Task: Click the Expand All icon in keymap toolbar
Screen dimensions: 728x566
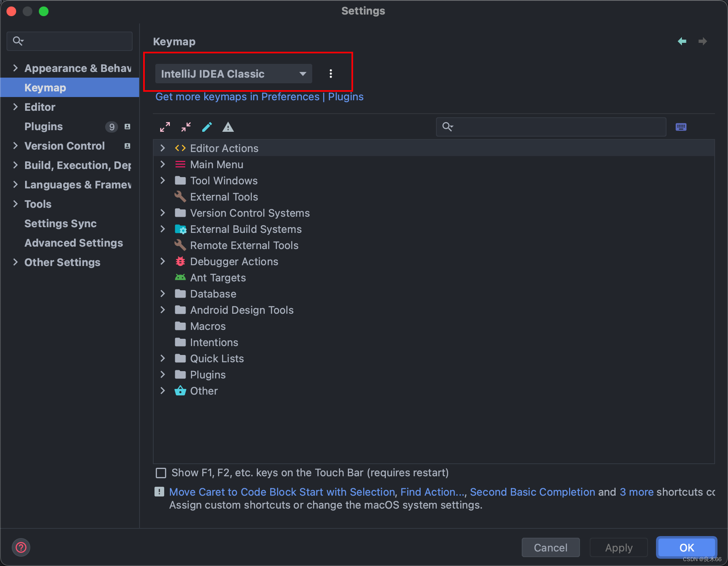Action: click(x=165, y=127)
